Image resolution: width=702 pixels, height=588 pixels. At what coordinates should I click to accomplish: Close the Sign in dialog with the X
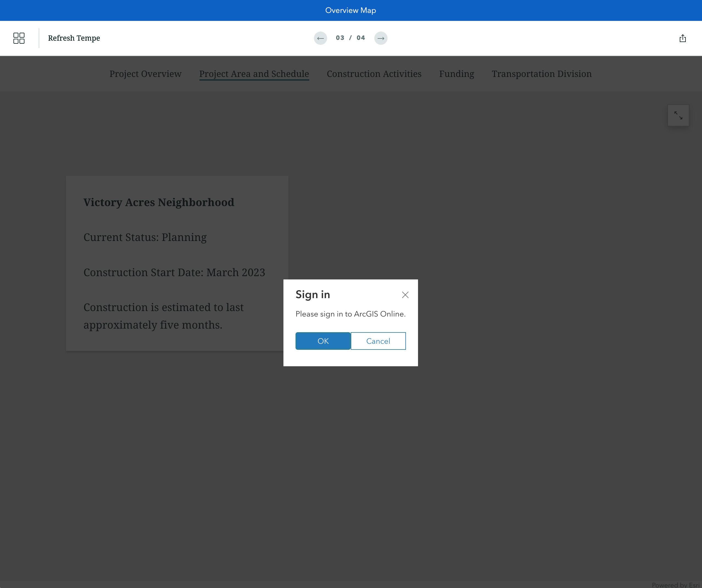click(x=405, y=295)
